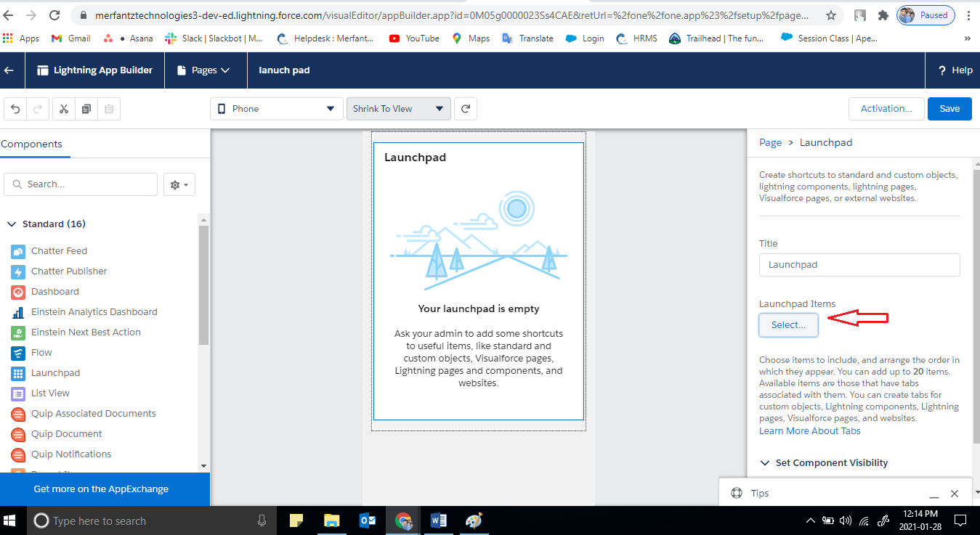
Task: Expand the Shrink To View dropdown
Action: [398, 107]
